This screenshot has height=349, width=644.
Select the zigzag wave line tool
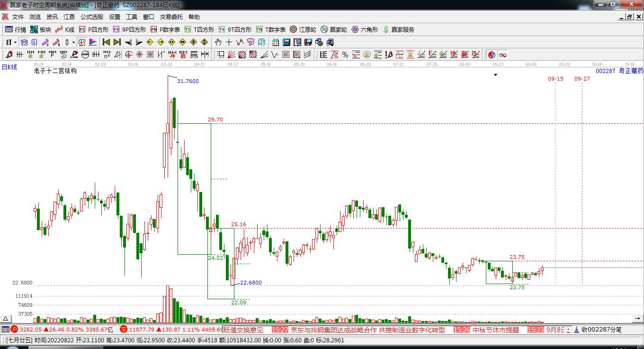(274, 55)
